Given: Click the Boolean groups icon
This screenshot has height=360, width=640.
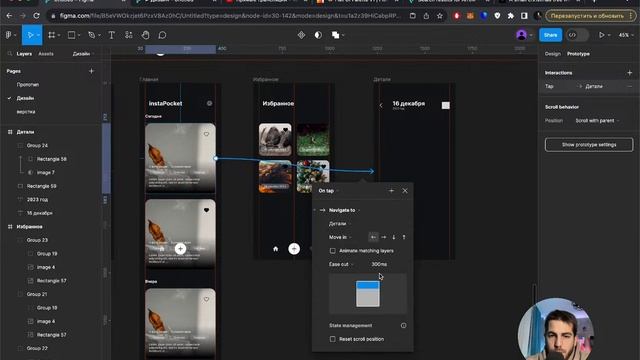Looking at the screenshot, I should click(336, 35).
